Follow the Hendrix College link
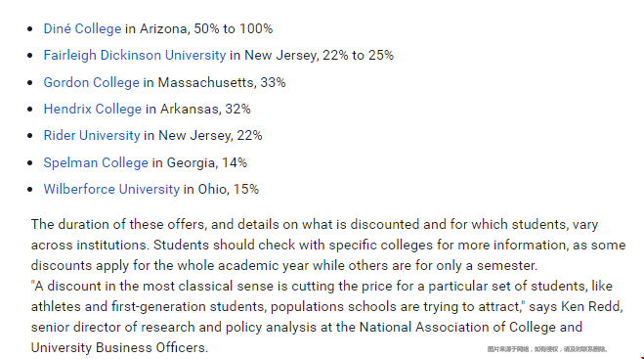 click(x=93, y=109)
